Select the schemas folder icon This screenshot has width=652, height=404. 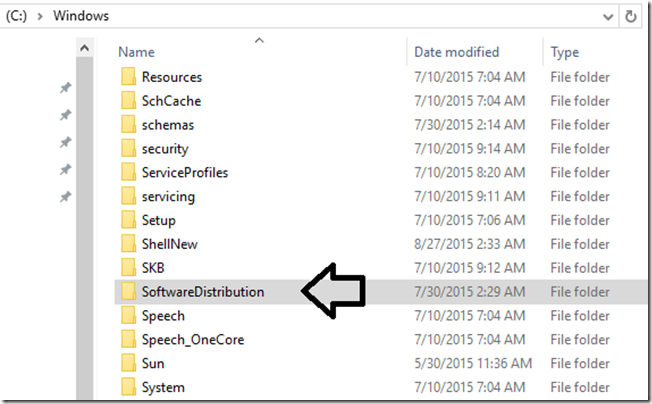(x=127, y=125)
